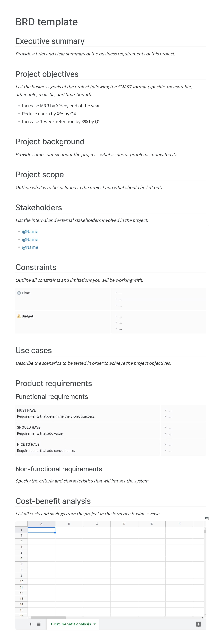Click the horizontal scrollbar thumb of the sheet
The image size is (223, 644).
click(48, 618)
